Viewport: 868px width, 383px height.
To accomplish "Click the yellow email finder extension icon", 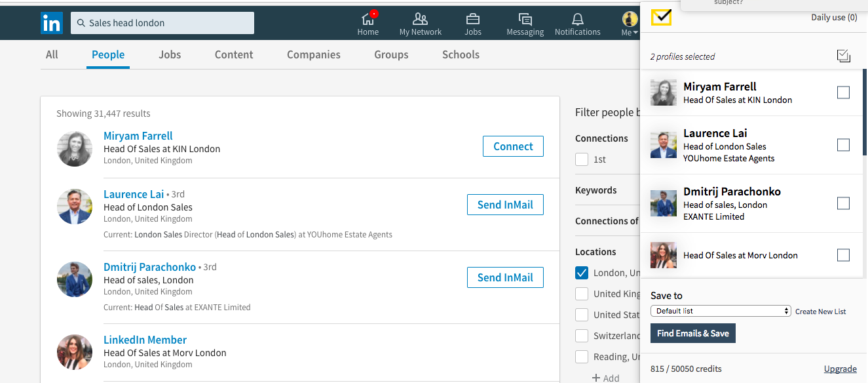I will coord(661,18).
